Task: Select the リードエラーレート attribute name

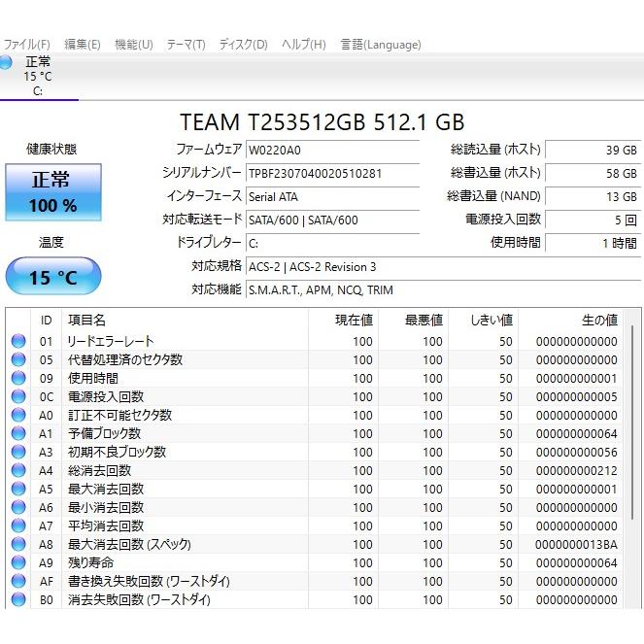Action: (x=111, y=341)
